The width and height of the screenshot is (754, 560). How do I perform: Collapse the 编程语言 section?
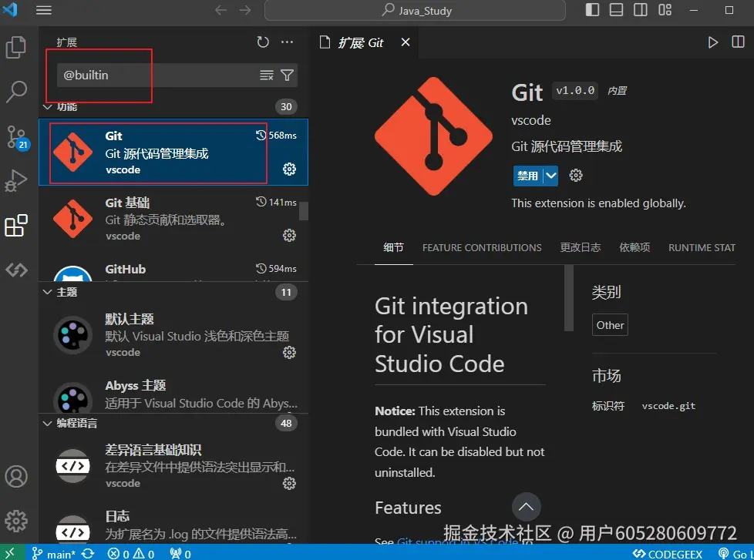(47, 423)
